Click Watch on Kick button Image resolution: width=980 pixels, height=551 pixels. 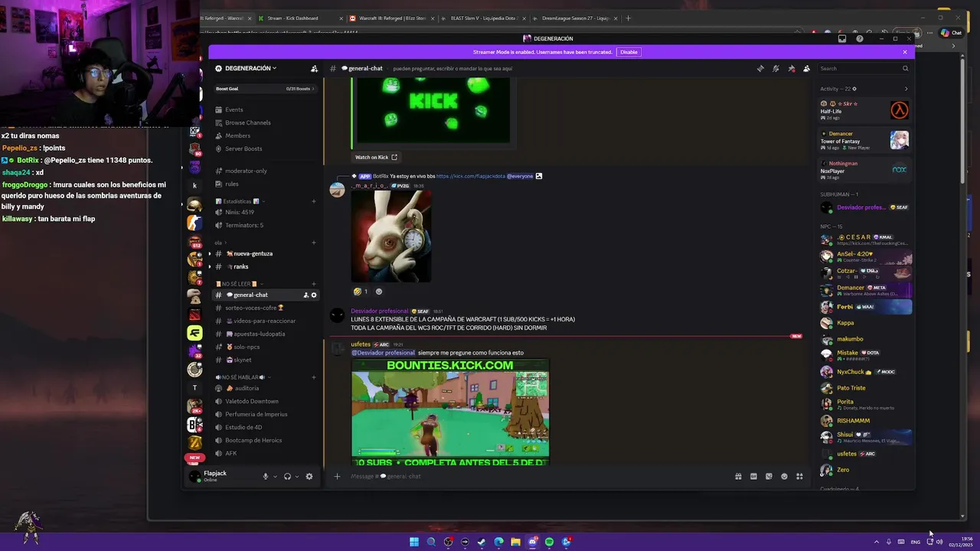pyautogui.click(x=376, y=157)
